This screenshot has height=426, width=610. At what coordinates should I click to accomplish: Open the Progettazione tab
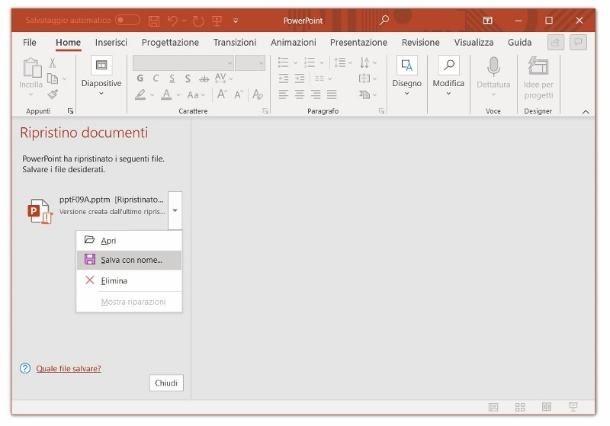pos(170,42)
